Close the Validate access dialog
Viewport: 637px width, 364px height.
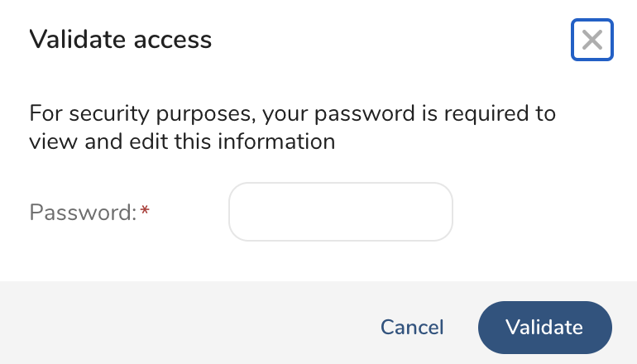(591, 40)
